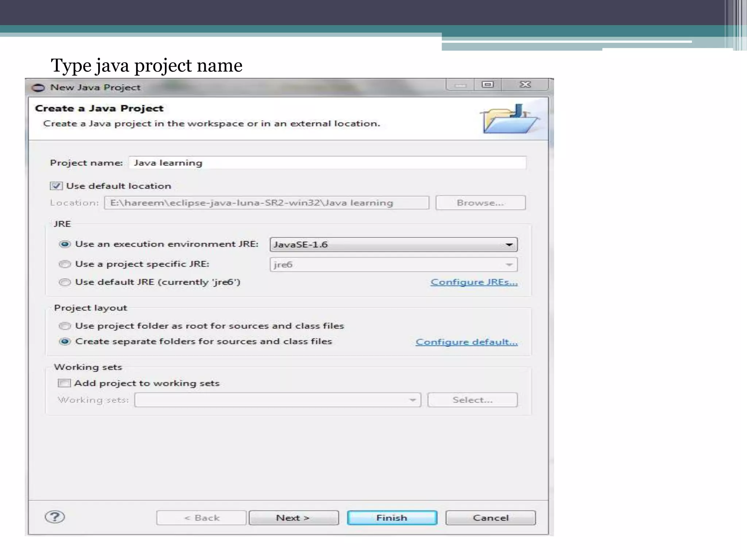Go to the Next wizard page
The image size is (747, 560).
294,518
